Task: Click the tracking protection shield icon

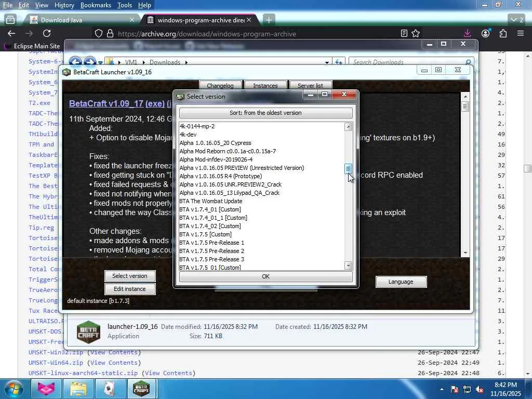Action: click(x=98, y=33)
